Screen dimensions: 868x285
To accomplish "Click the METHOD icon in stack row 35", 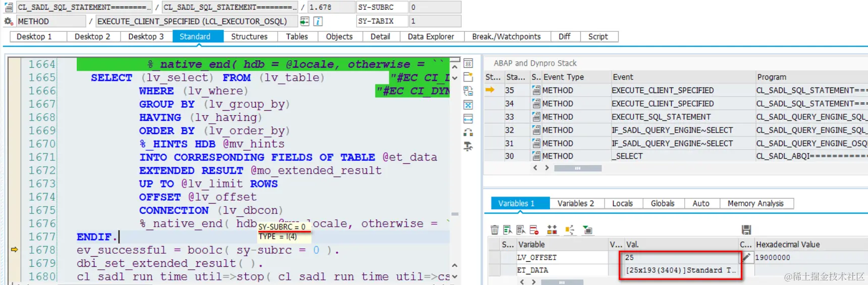I will click(536, 90).
